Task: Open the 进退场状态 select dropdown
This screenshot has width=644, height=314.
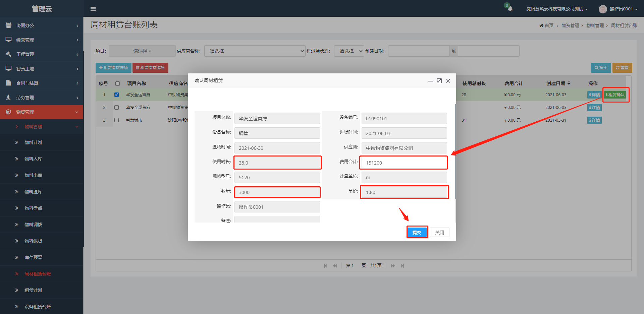Action: 349,51
